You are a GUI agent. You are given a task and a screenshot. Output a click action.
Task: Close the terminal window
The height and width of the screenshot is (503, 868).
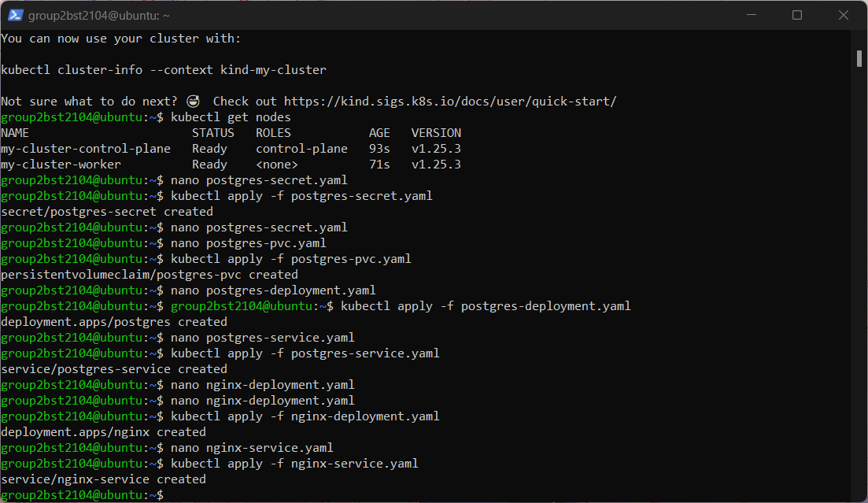pyautogui.click(x=843, y=15)
